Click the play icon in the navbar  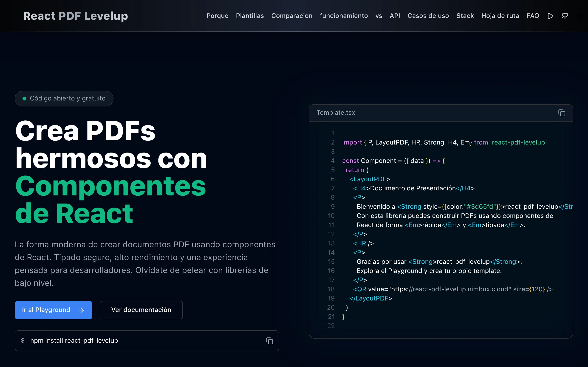pos(550,16)
